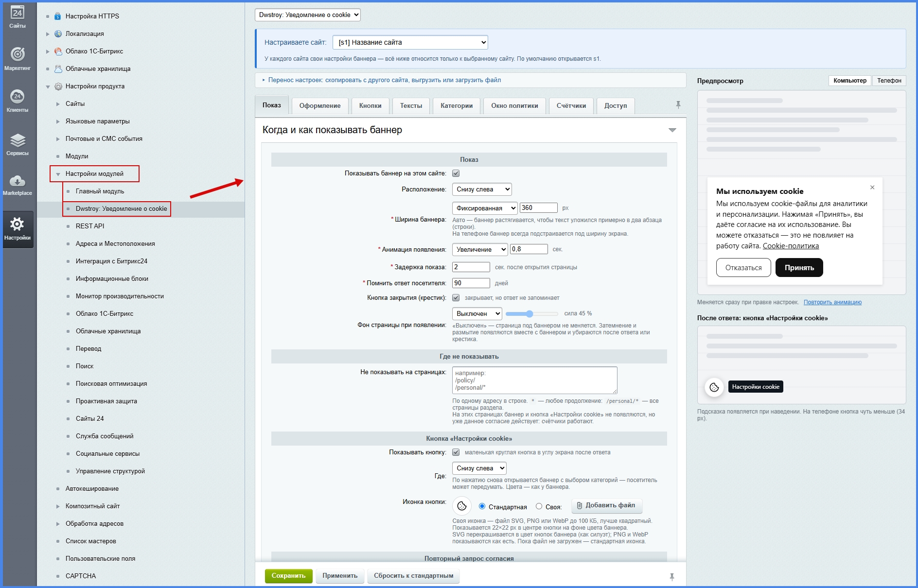918x588 pixels.
Task: Click the Облачные хранилища icon
Action: point(58,69)
